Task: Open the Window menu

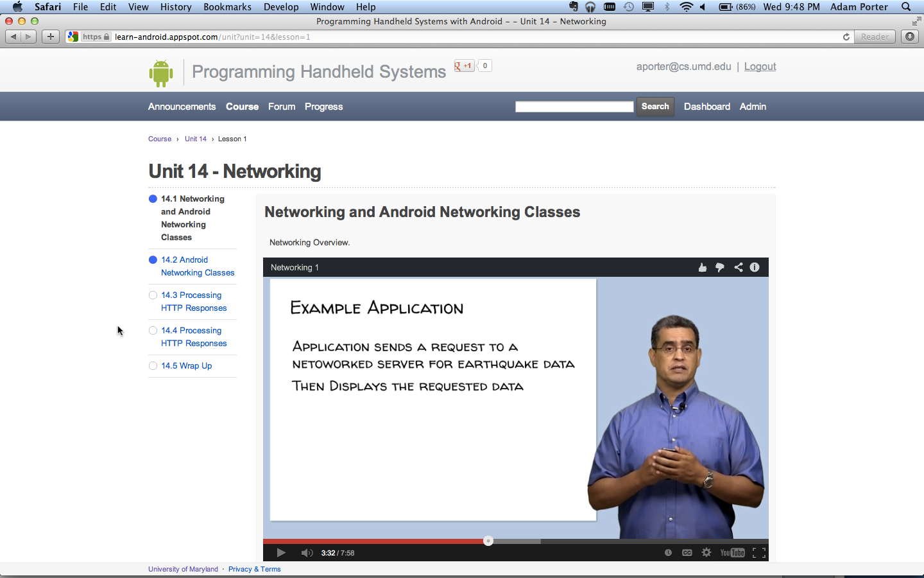Action: tap(327, 7)
